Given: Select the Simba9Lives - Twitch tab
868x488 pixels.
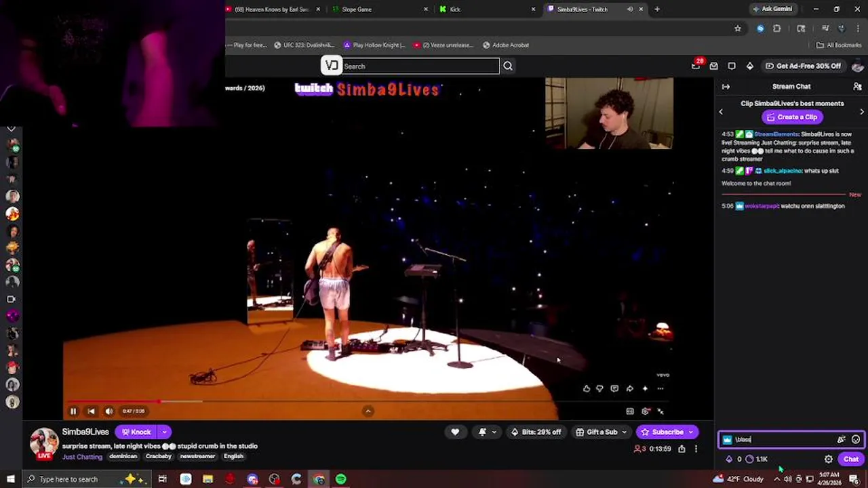Looking at the screenshot, I should [x=594, y=9].
